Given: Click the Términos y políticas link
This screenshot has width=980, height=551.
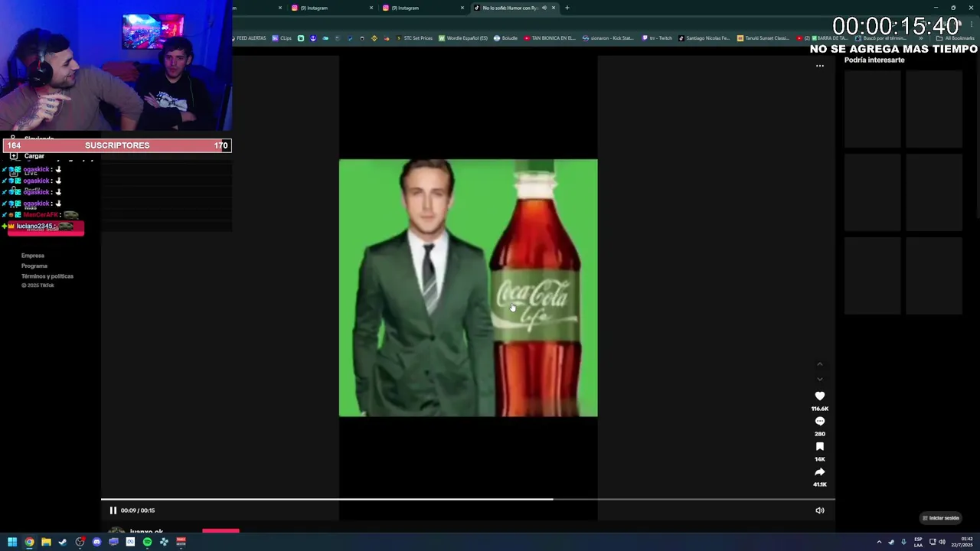Looking at the screenshot, I should point(47,276).
